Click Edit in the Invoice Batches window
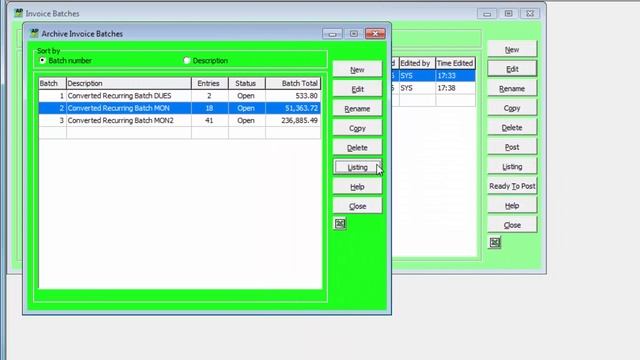The height and width of the screenshot is (360, 640). coord(512,69)
